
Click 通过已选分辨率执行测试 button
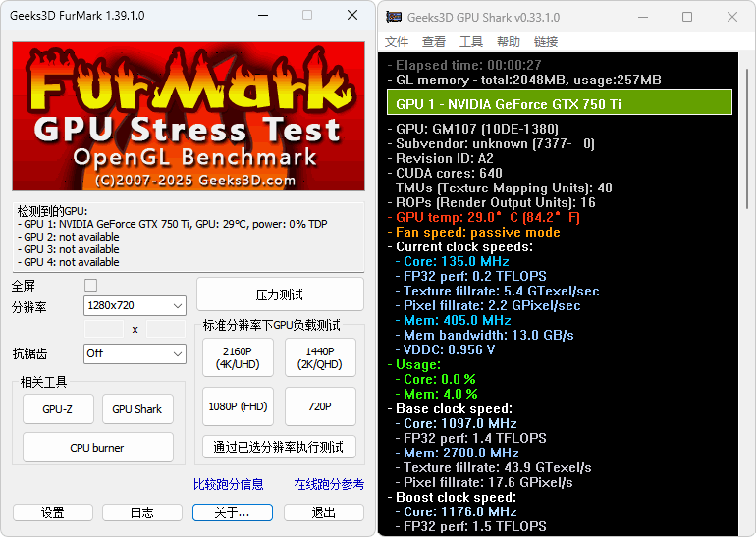(279, 447)
